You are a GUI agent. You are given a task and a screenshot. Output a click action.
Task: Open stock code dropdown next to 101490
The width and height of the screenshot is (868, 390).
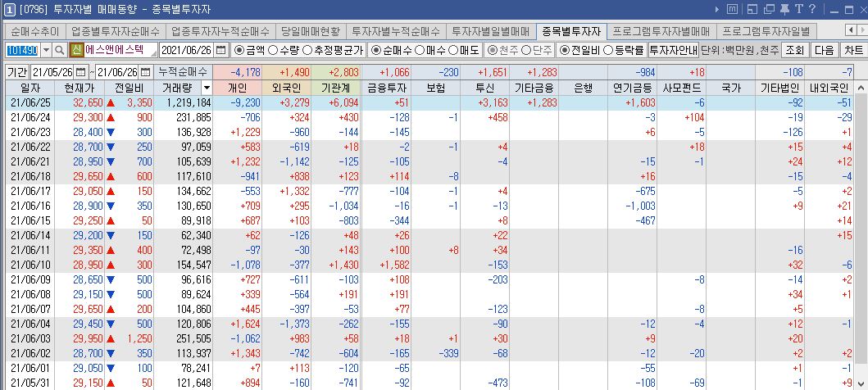point(46,50)
